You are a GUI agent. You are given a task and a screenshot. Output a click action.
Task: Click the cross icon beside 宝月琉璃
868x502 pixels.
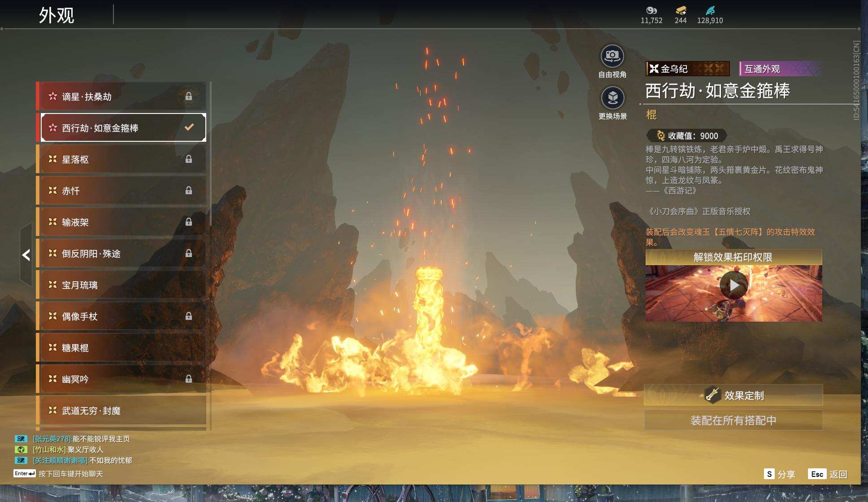[53, 284]
